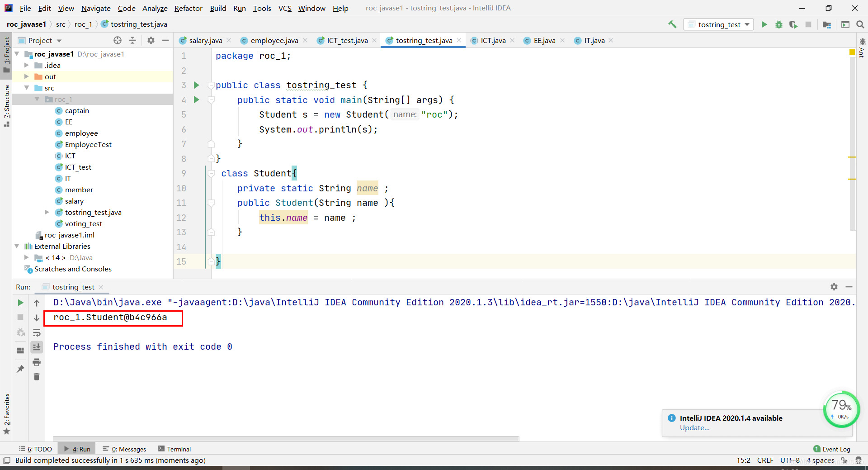
Task: Click up stack trace arrow in Run panel
Action: [x=37, y=303]
